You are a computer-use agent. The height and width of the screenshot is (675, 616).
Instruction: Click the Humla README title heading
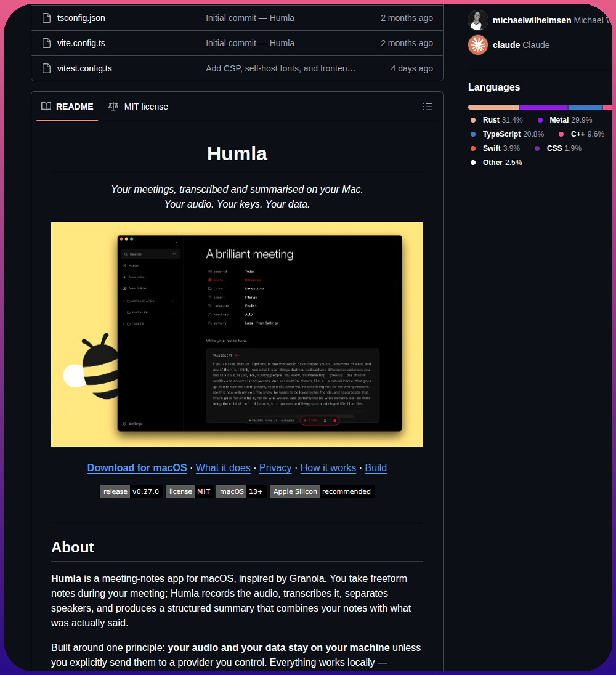pyautogui.click(x=237, y=154)
